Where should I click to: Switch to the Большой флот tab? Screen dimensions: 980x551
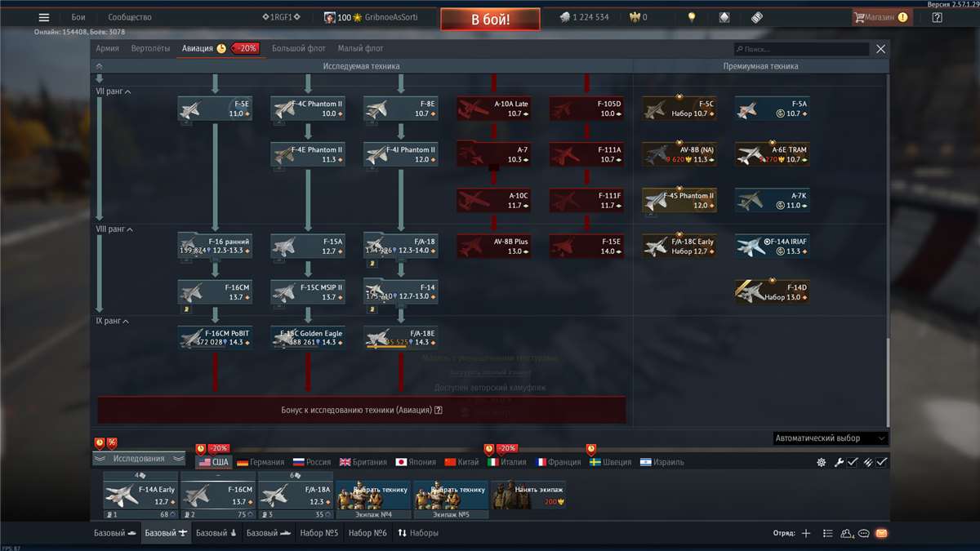299,48
